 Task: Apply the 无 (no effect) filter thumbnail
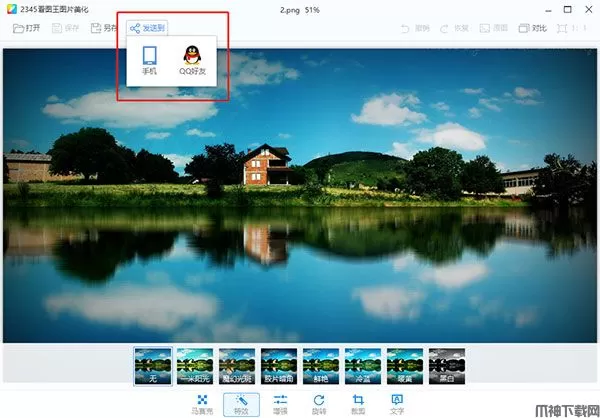(152, 367)
